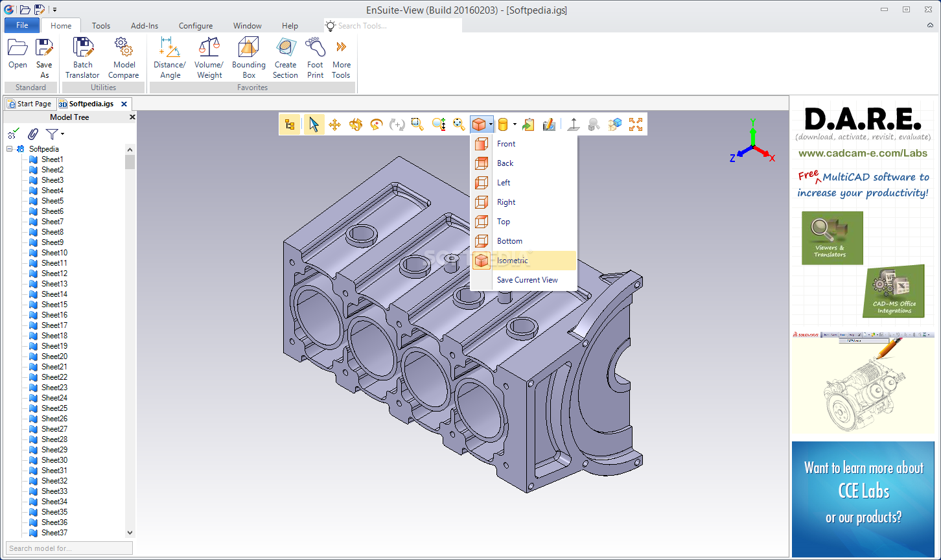The image size is (941, 560).
Task: Select the Distance/Angle measurement tool
Action: tap(170, 58)
